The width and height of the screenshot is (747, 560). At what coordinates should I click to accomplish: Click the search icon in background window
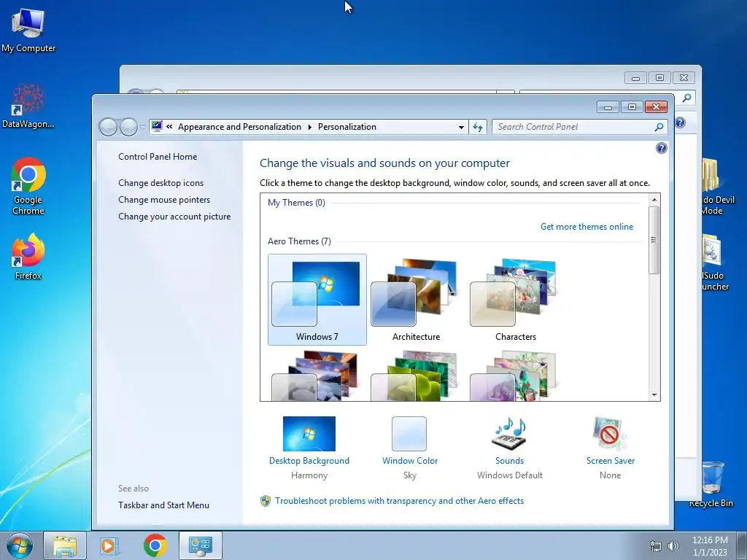[x=686, y=98]
